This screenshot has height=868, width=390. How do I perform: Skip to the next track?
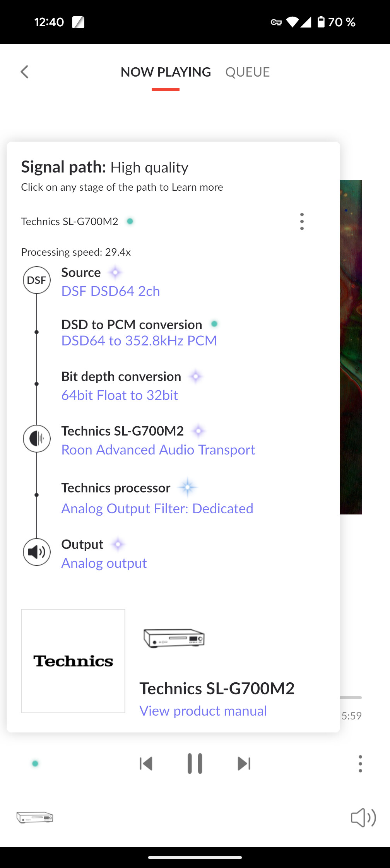tap(244, 764)
